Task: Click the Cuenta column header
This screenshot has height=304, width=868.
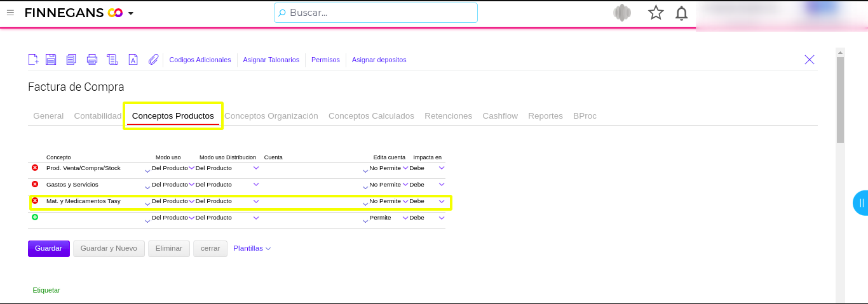Action: pos(273,157)
